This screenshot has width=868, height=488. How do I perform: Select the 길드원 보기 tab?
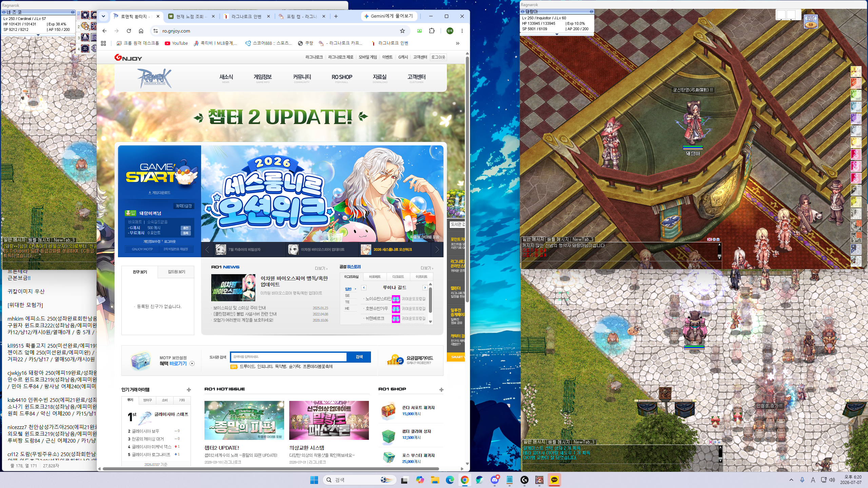(176, 272)
